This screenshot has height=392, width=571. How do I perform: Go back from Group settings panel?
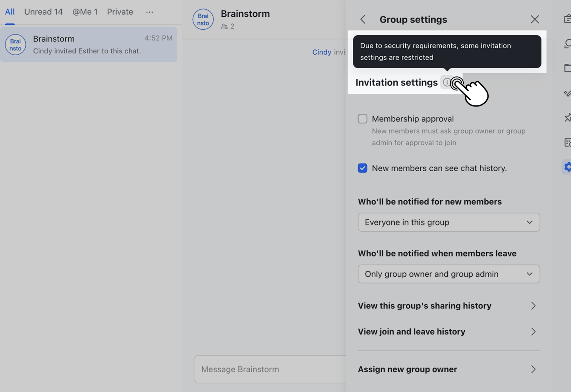[363, 19]
